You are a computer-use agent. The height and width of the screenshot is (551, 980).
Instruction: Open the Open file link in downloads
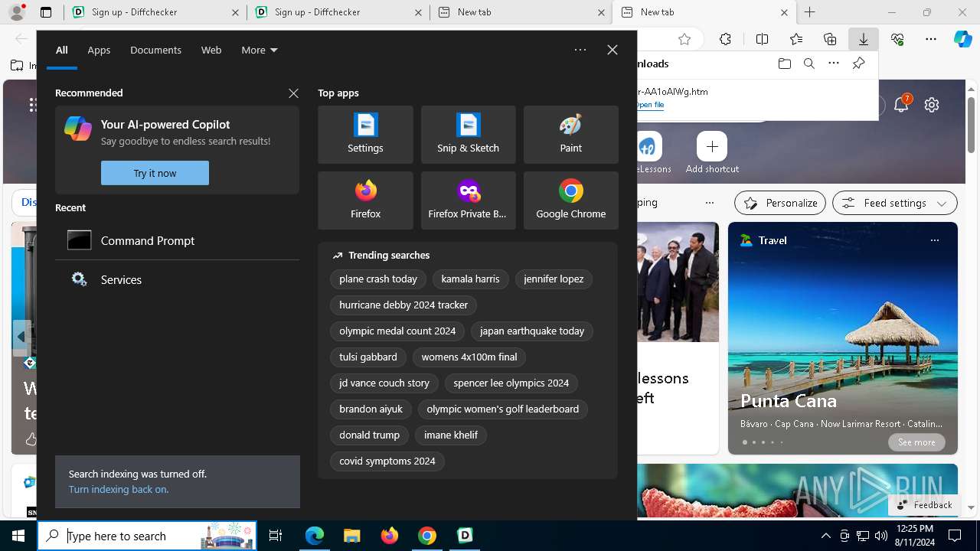pyautogui.click(x=649, y=105)
